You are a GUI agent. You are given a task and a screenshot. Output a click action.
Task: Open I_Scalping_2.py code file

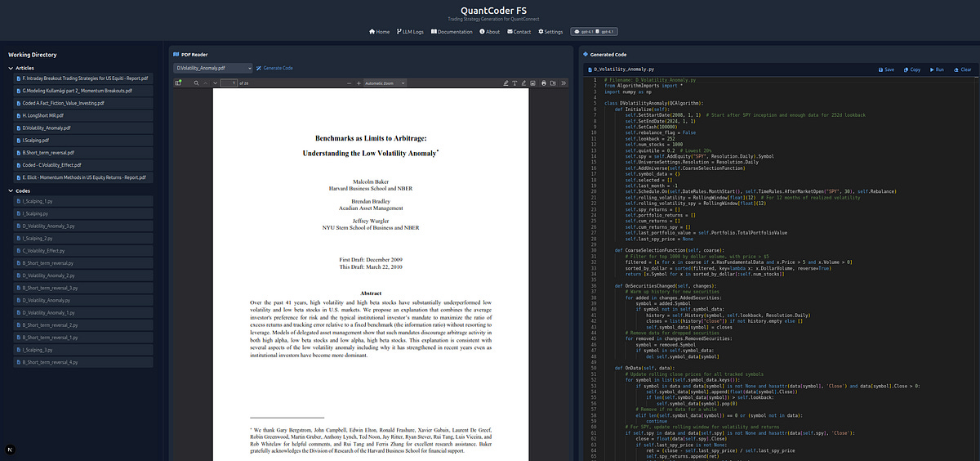tap(84, 238)
